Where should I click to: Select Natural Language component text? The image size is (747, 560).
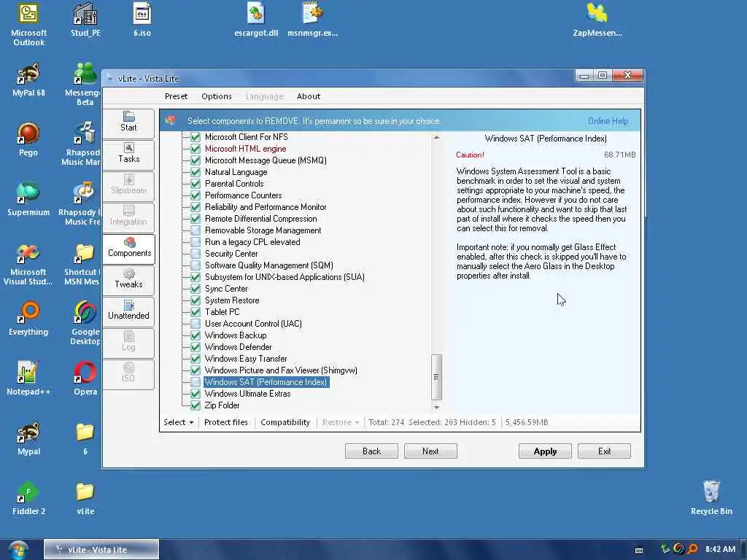click(236, 172)
